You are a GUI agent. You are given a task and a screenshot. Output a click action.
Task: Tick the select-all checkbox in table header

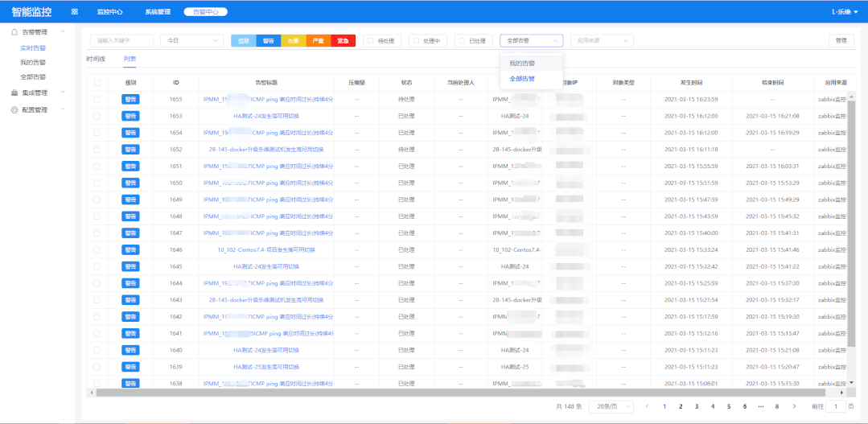(x=97, y=83)
